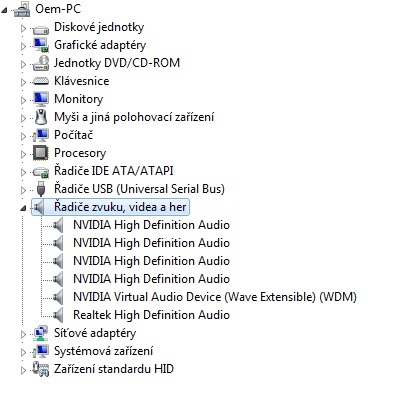Select the 'Monitory' label
The height and width of the screenshot is (405, 396).
[x=79, y=99]
